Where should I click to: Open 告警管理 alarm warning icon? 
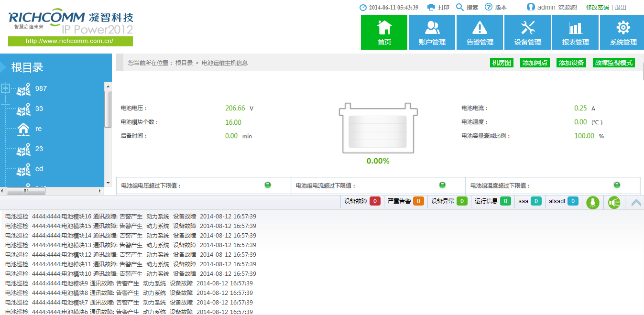(480, 28)
